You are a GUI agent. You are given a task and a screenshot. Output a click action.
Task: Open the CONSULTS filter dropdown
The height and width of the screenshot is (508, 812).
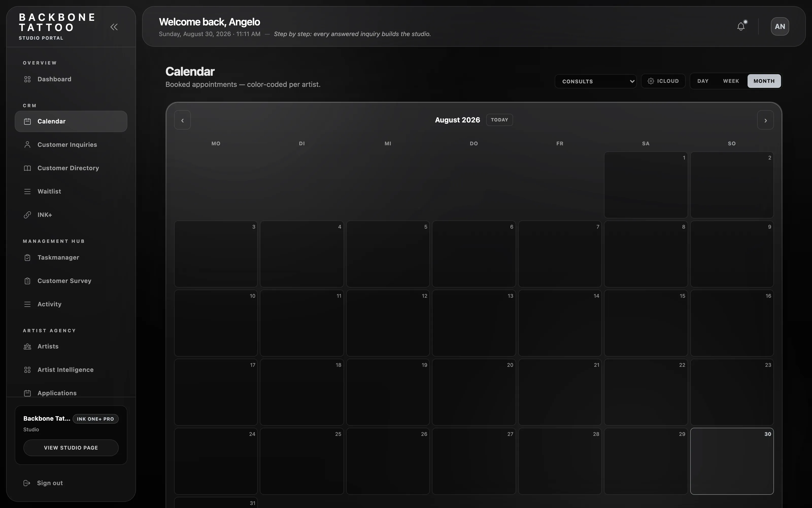click(596, 81)
